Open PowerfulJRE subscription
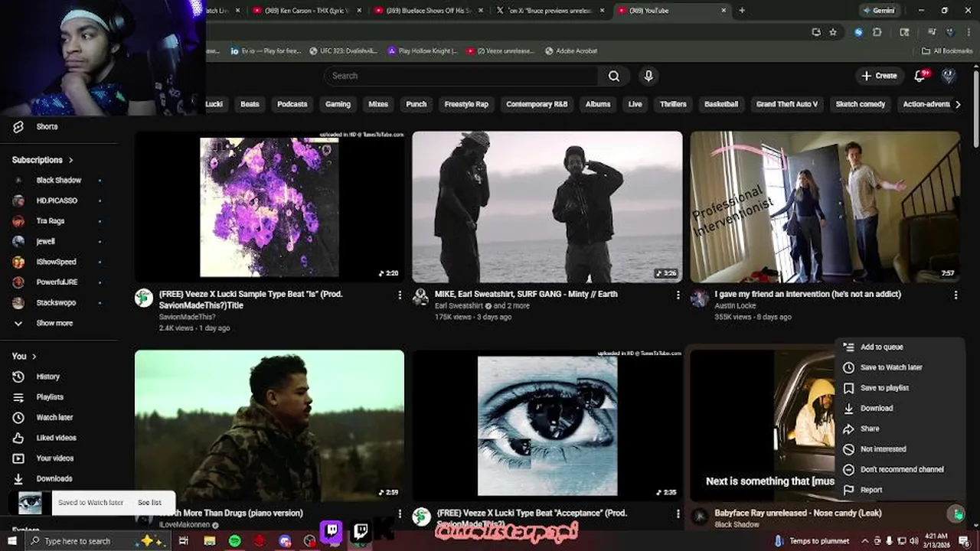The height and width of the screenshot is (551, 980). (x=57, y=282)
